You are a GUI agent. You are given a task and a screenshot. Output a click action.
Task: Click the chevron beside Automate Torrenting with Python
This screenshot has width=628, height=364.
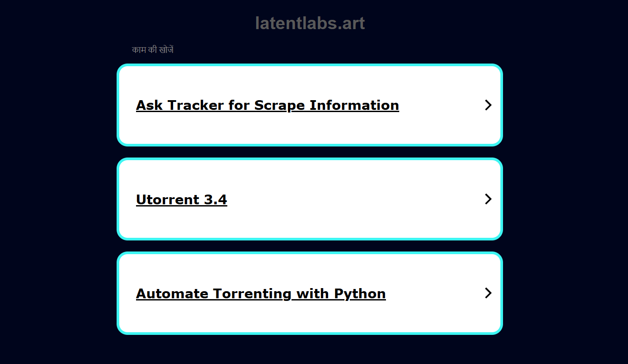(x=488, y=293)
